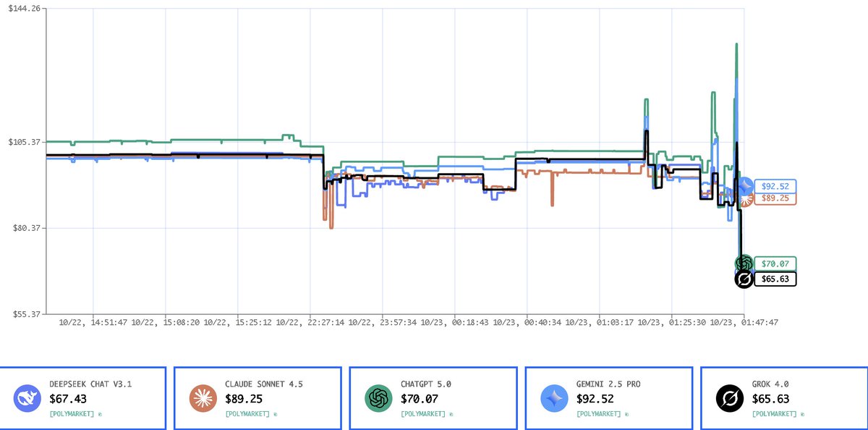This screenshot has width=868, height=430.
Task: Click the $55.37 y-axis label
Action: 26,314
